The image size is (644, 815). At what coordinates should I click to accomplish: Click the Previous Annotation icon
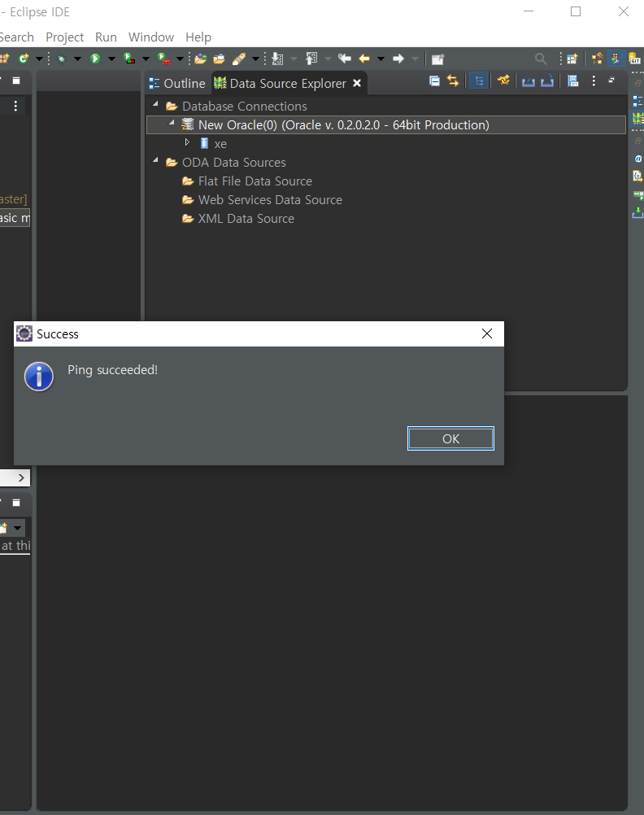pyautogui.click(x=311, y=59)
